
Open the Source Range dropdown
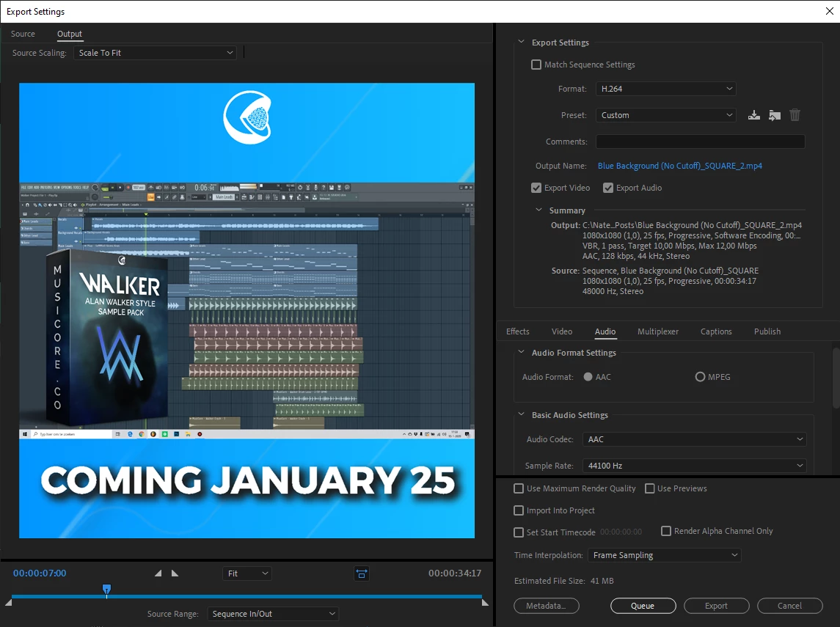[273, 614]
